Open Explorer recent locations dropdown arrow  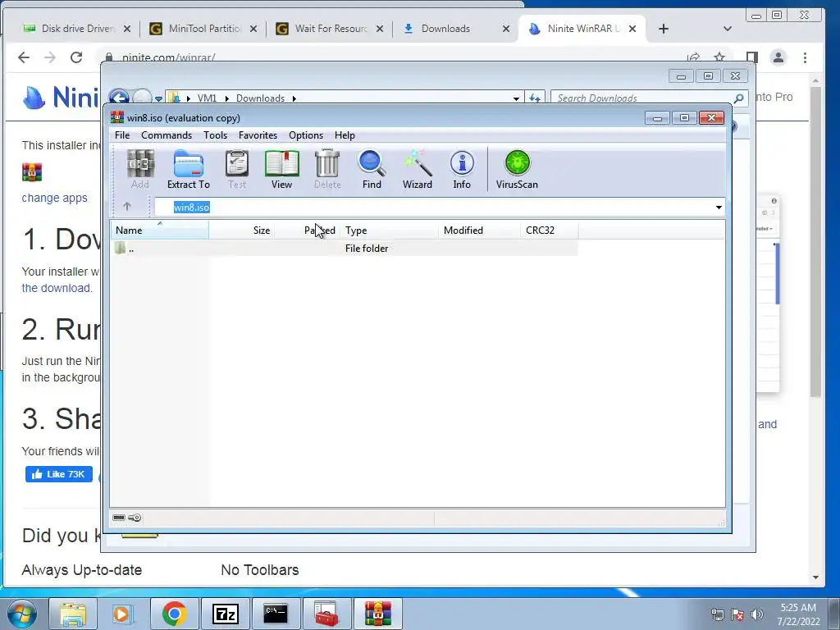point(158,98)
